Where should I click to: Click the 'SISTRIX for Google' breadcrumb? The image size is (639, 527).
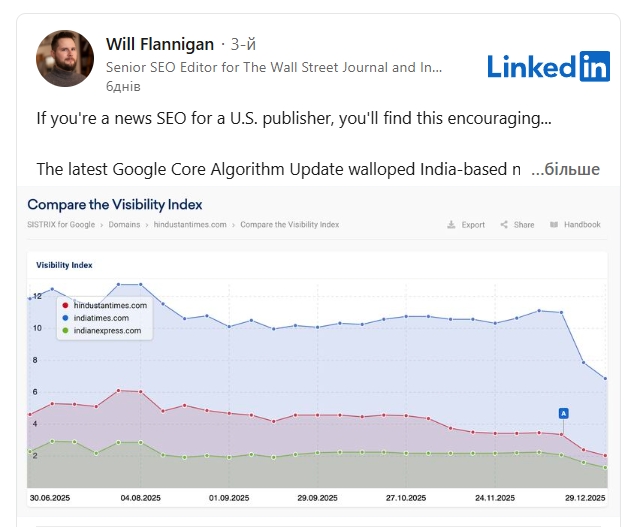click(x=61, y=225)
